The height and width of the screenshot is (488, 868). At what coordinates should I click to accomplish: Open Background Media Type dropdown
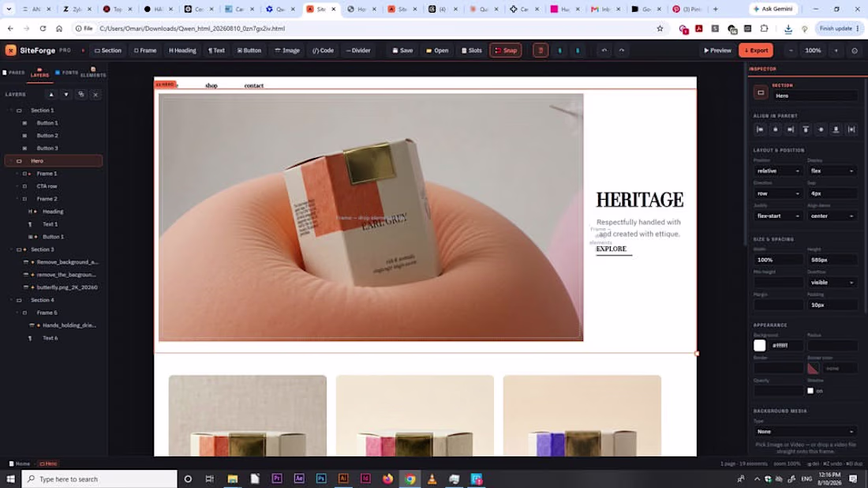(x=805, y=431)
